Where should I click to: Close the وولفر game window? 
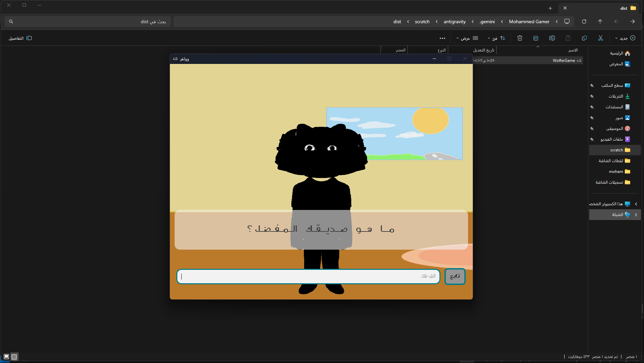coord(465,59)
